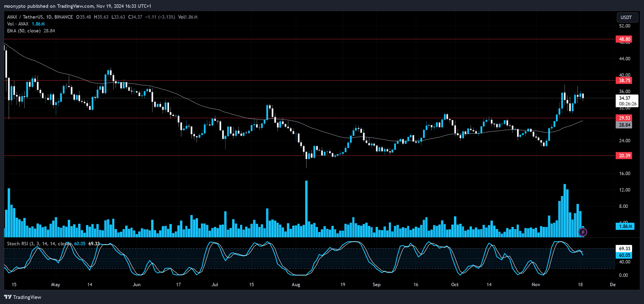Click the 69.33 Stoch RSI axis label
Screen dimensions: 644x304
(x=624, y=248)
